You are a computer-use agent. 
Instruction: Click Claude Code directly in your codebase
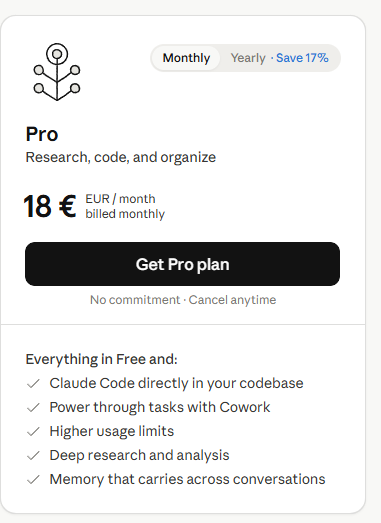pyautogui.click(x=176, y=384)
